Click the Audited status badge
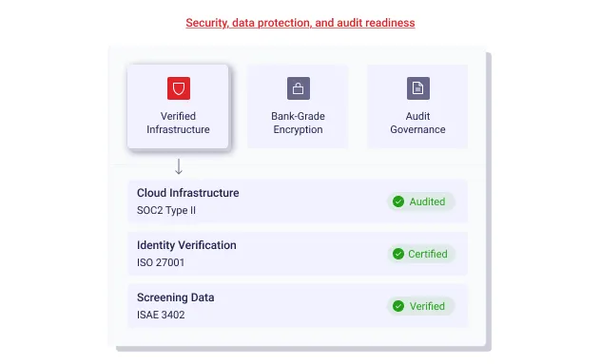Image resolution: width=600 pixels, height=364 pixels. (421, 201)
